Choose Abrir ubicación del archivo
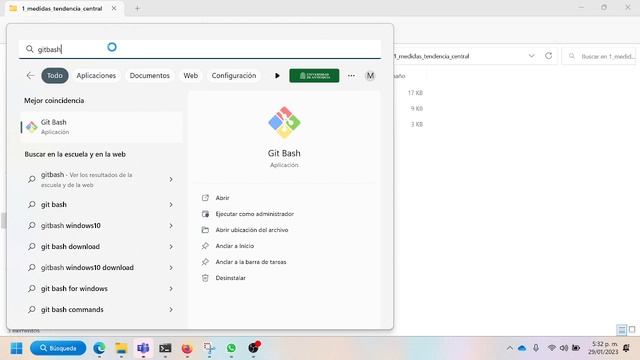 point(251,230)
